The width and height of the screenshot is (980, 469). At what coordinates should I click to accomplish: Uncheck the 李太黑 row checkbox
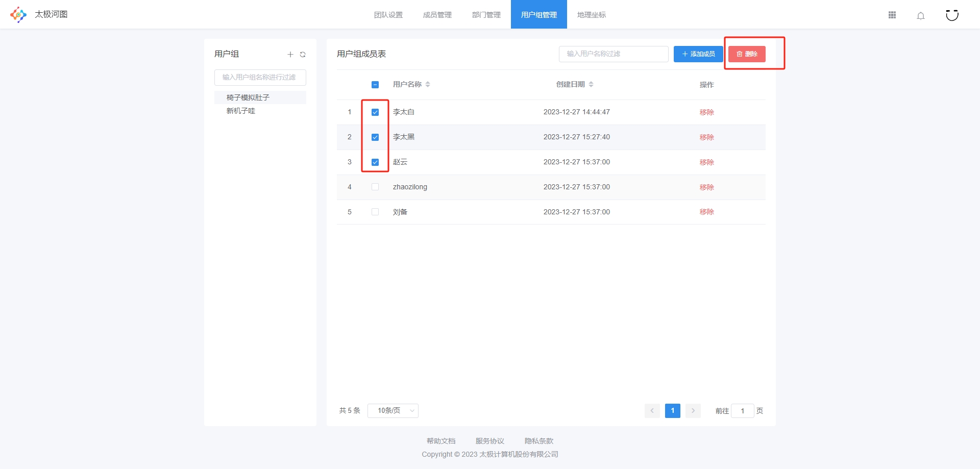(375, 137)
